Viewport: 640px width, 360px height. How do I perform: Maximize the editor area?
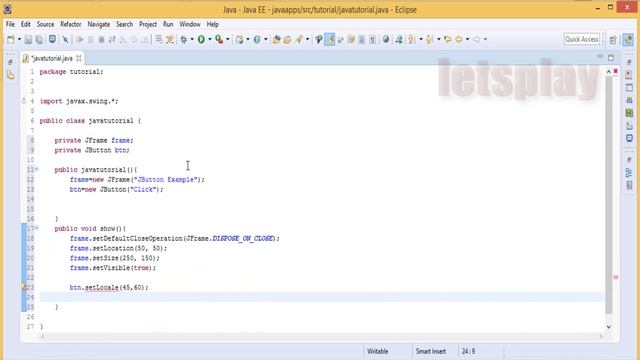(611, 58)
